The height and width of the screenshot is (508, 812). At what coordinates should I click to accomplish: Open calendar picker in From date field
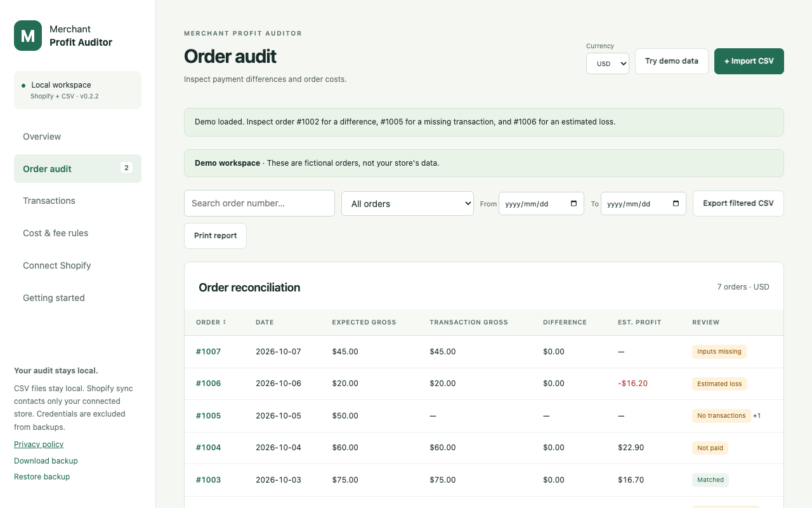(573, 204)
